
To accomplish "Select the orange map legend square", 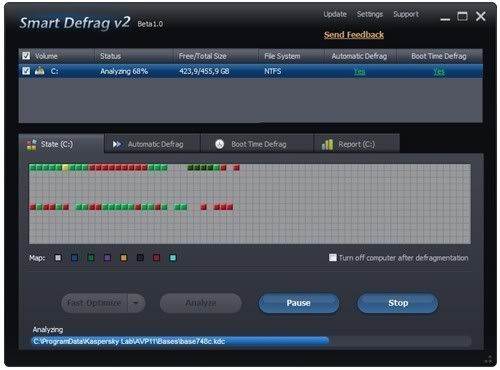I will pyautogui.click(x=124, y=258).
